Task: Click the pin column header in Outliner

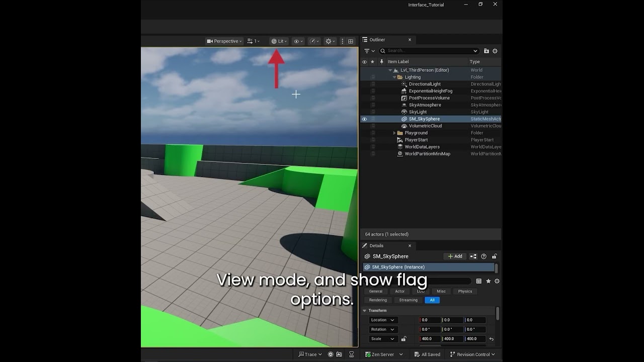Action: coord(381,62)
